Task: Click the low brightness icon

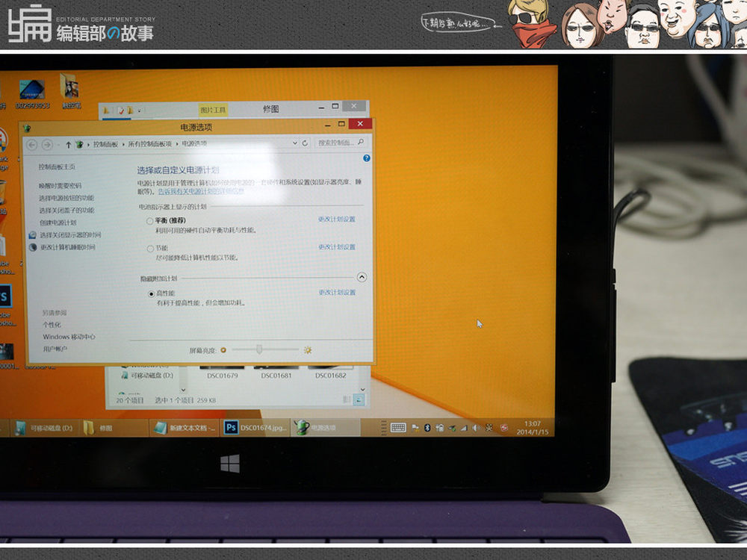Action: coord(223,350)
